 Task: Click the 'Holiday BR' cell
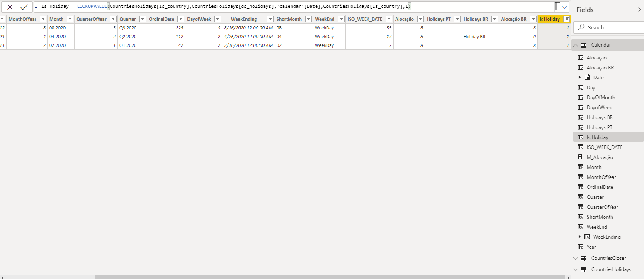(x=480, y=37)
